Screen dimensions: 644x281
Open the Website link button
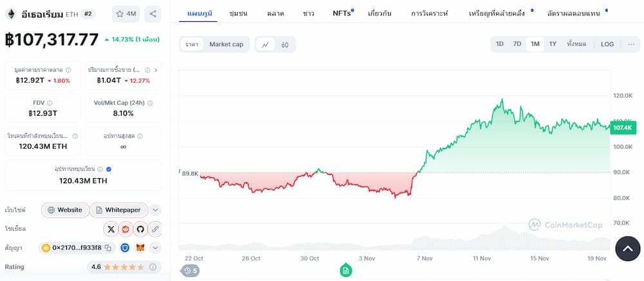coord(65,210)
